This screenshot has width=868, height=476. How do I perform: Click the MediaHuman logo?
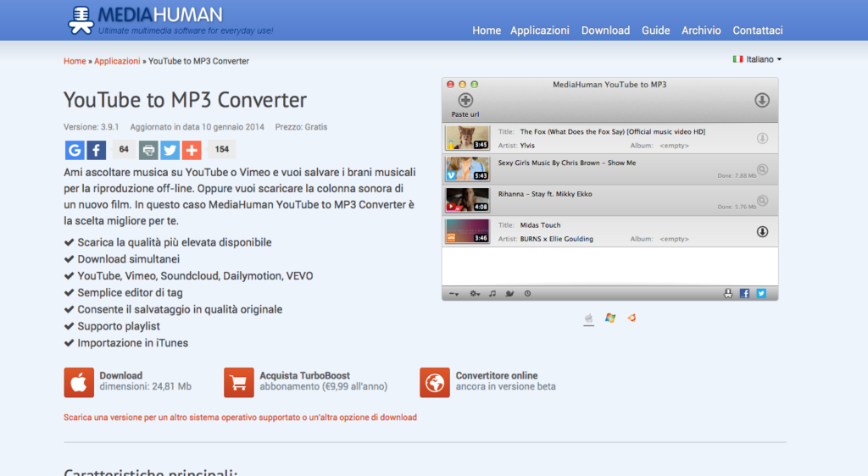(x=170, y=20)
